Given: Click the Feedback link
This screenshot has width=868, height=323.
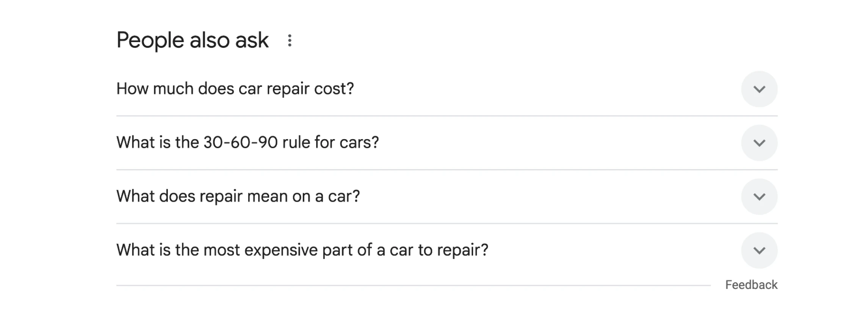Looking at the screenshot, I should (x=751, y=285).
